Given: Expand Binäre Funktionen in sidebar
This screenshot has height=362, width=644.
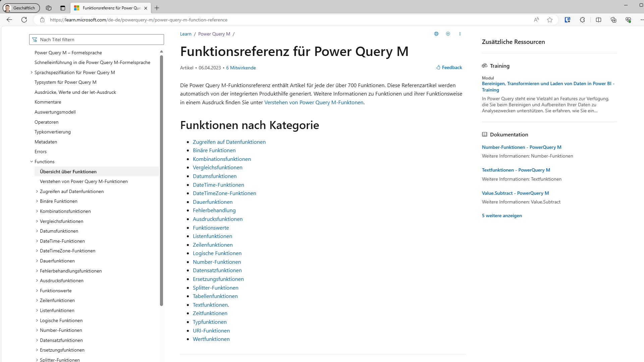Looking at the screenshot, I should coord(37,201).
